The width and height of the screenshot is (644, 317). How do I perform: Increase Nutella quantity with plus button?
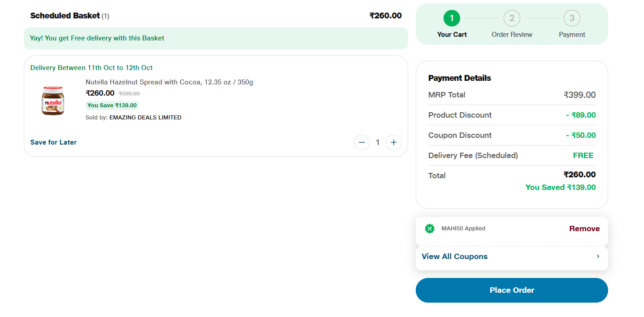393,142
